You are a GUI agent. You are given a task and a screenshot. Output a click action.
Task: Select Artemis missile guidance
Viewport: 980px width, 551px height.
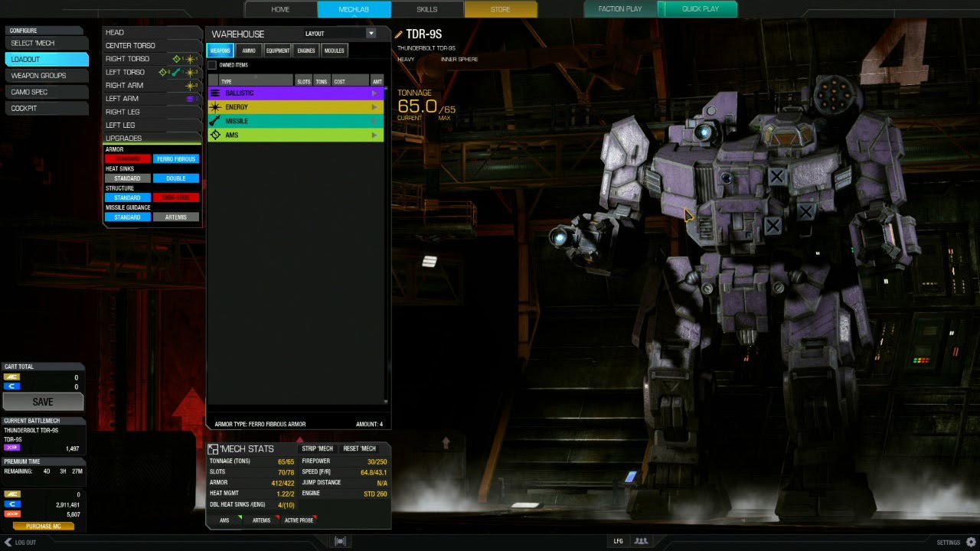click(x=176, y=217)
